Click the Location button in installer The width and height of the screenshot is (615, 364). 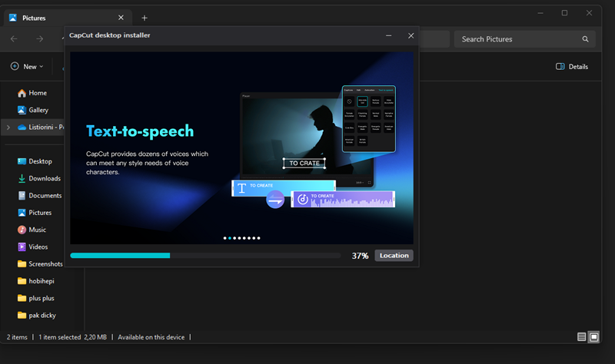394,255
